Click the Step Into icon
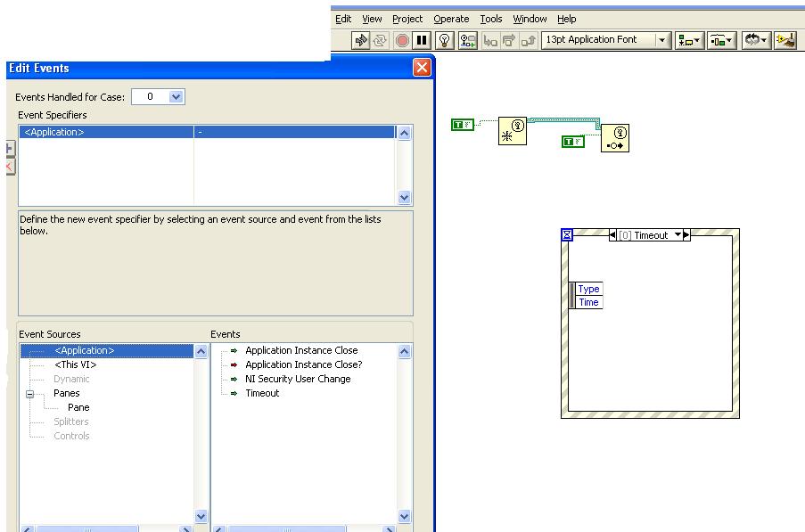 pos(490,40)
